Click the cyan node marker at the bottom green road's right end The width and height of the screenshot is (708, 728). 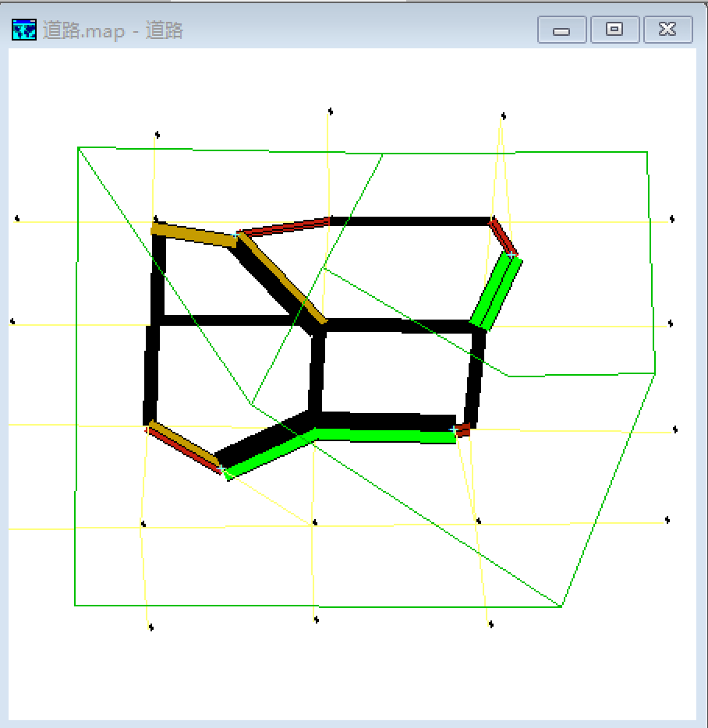tap(454, 430)
